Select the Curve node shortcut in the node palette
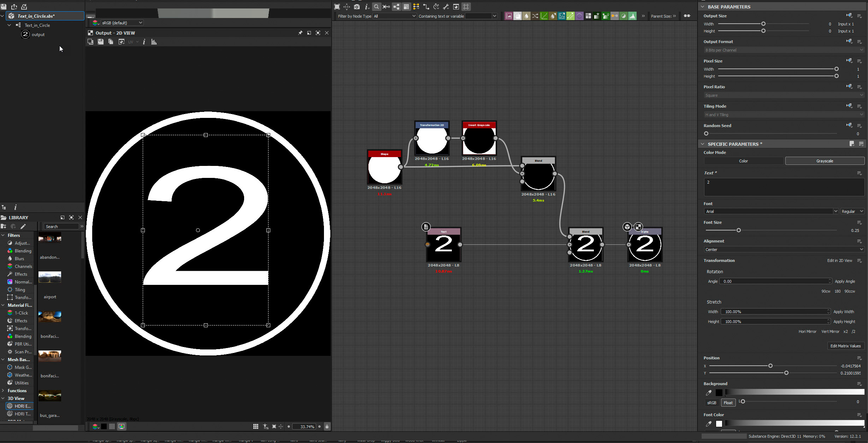The height and width of the screenshot is (443, 868). click(x=544, y=16)
